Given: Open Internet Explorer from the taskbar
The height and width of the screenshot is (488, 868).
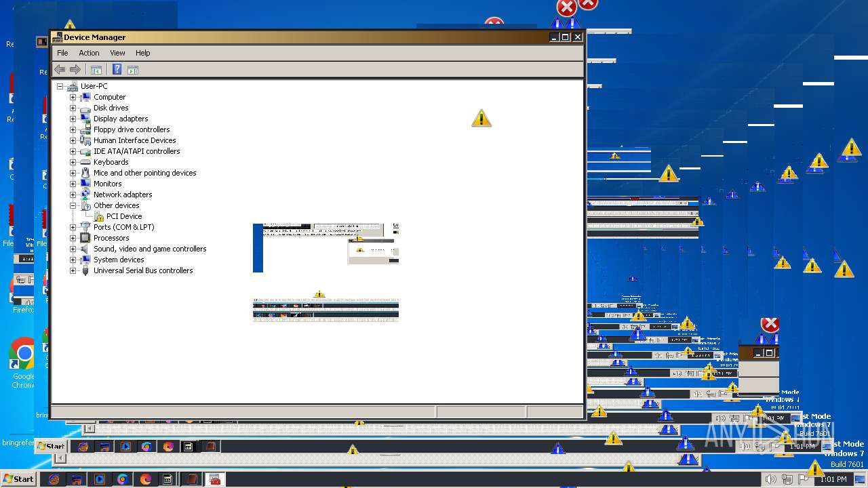Looking at the screenshot, I should pos(54,479).
